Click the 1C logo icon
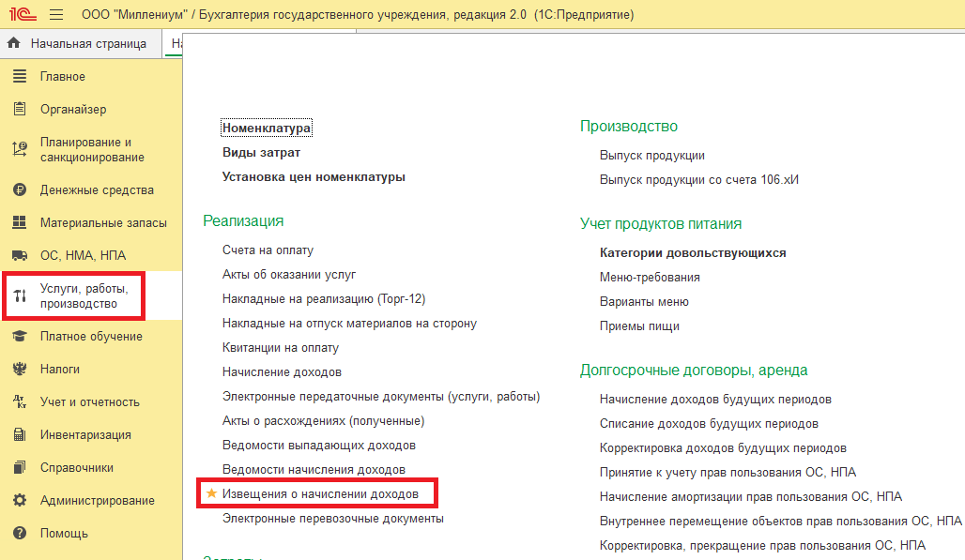Viewport: 965px width, 560px height. 23,13
